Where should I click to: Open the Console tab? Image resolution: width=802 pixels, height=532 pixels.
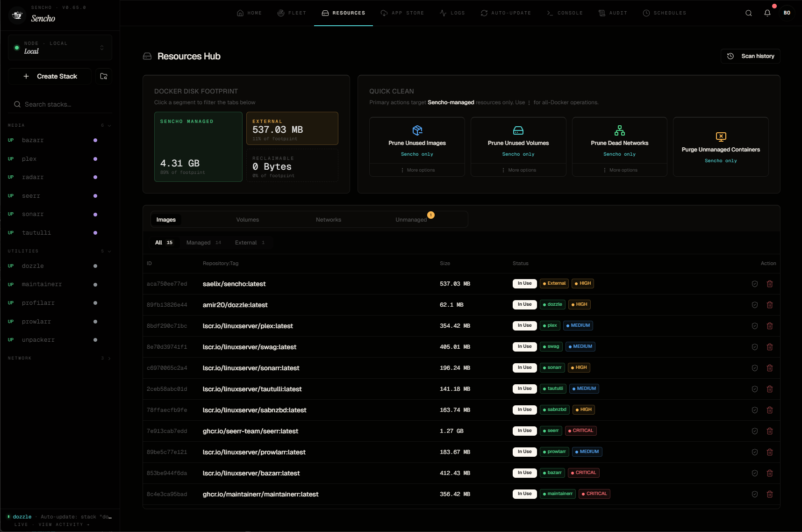click(x=565, y=13)
